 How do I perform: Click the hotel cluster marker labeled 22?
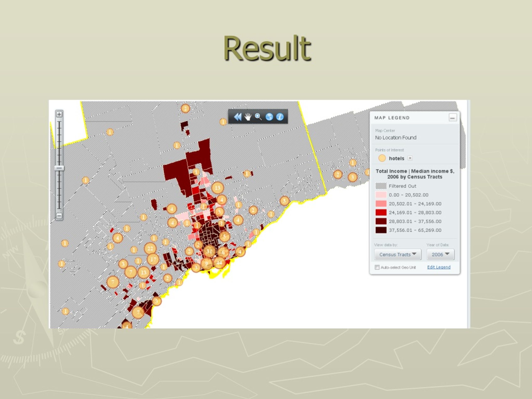(x=150, y=249)
